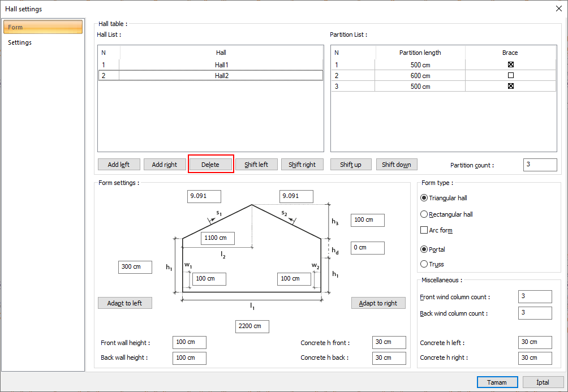Click the Concrete h front field
This screenshot has height=392, width=568.
click(389, 342)
